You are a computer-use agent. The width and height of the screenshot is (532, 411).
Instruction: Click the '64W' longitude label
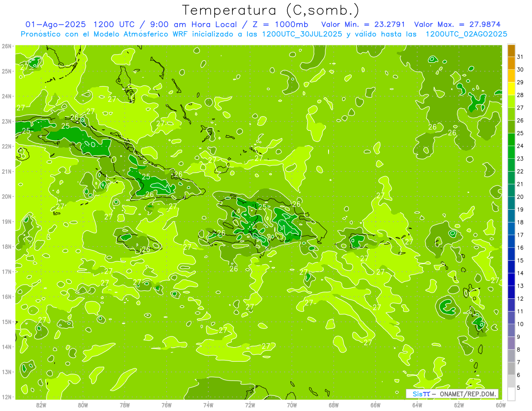[x=417, y=405]
